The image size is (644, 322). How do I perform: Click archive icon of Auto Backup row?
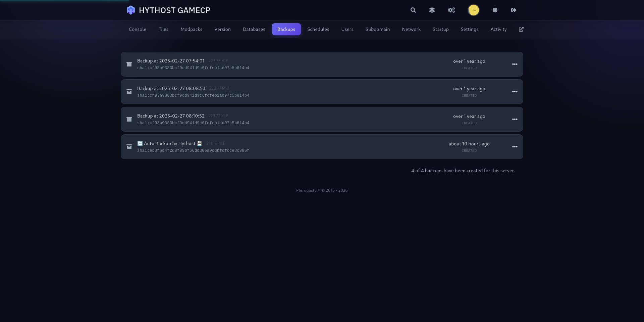(x=129, y=147)
